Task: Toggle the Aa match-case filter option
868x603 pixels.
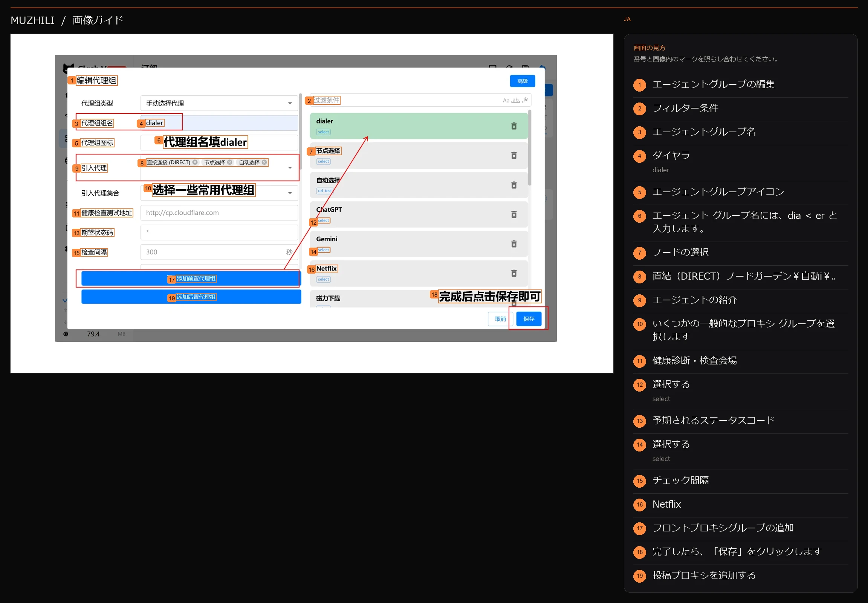Action: coord(506,101)
